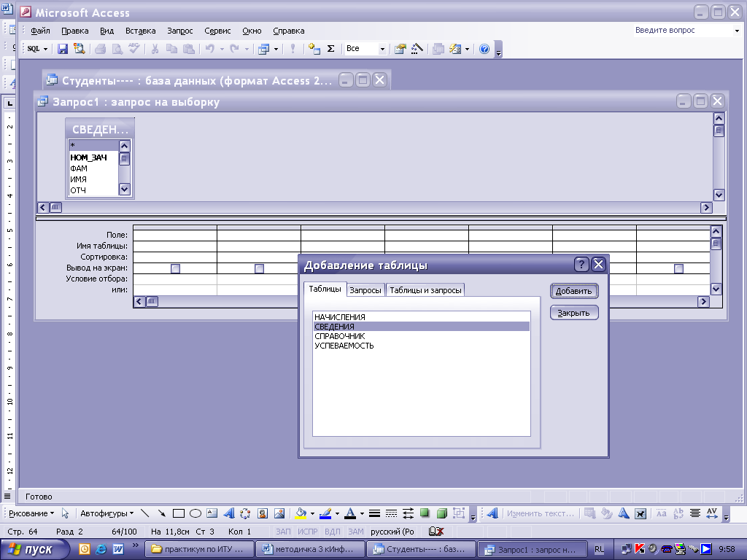Screen dimensions: 747x560
Task: Open Microsoft Access Help question icon
Action: coord(484,49)
